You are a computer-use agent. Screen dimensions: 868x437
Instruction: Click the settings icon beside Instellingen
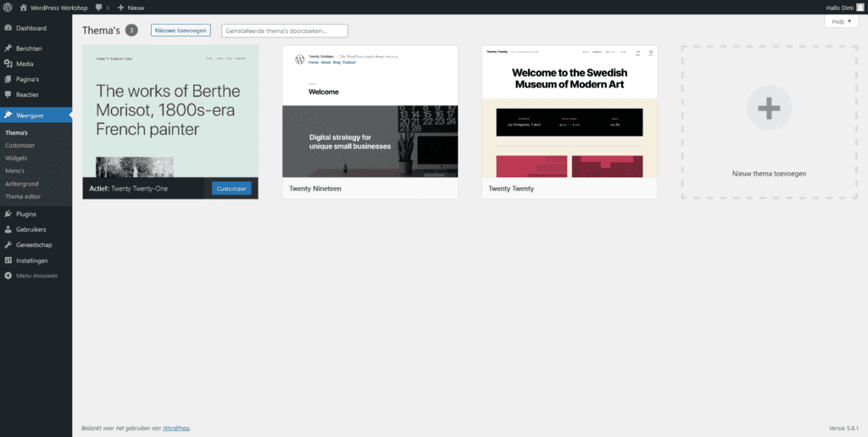(x=8, y=261)
